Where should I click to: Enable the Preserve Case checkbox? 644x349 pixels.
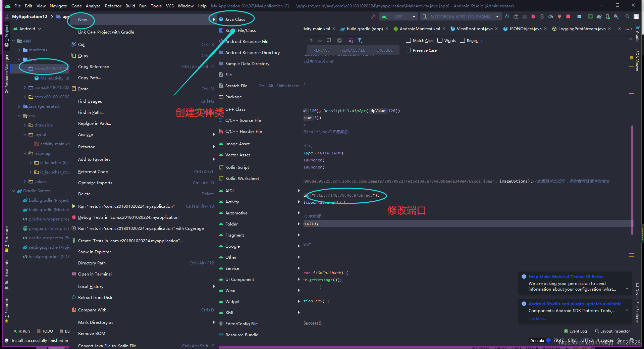408,50
